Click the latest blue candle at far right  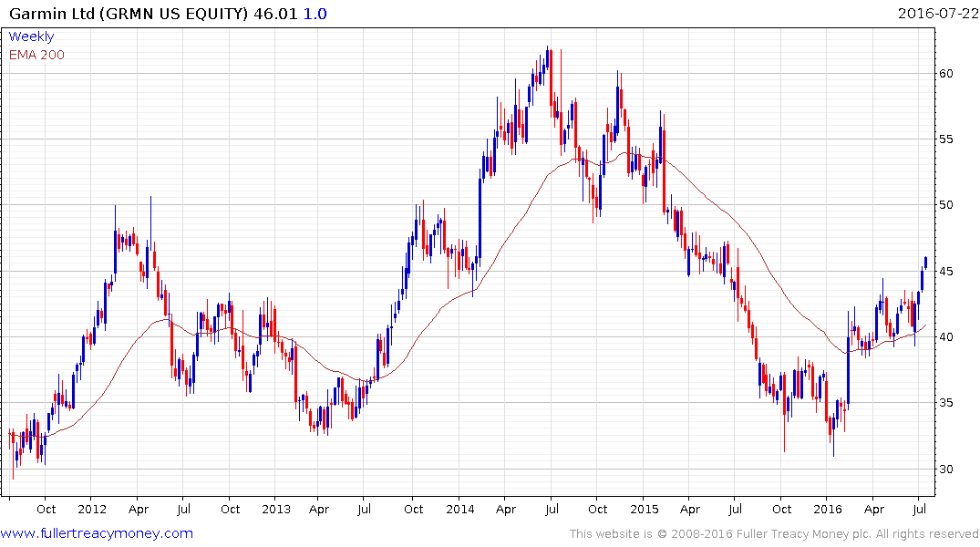pos(925,263)
